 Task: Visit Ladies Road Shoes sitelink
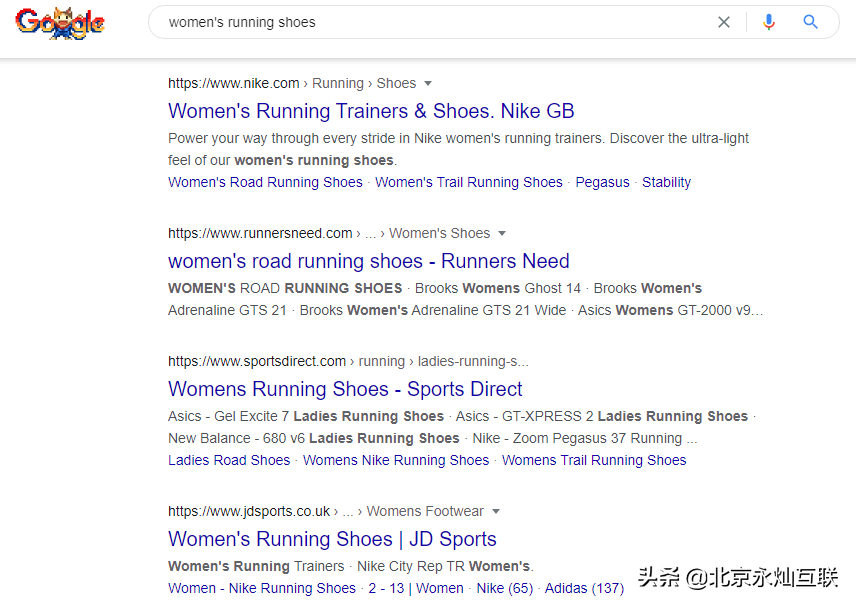coord(229,460)
